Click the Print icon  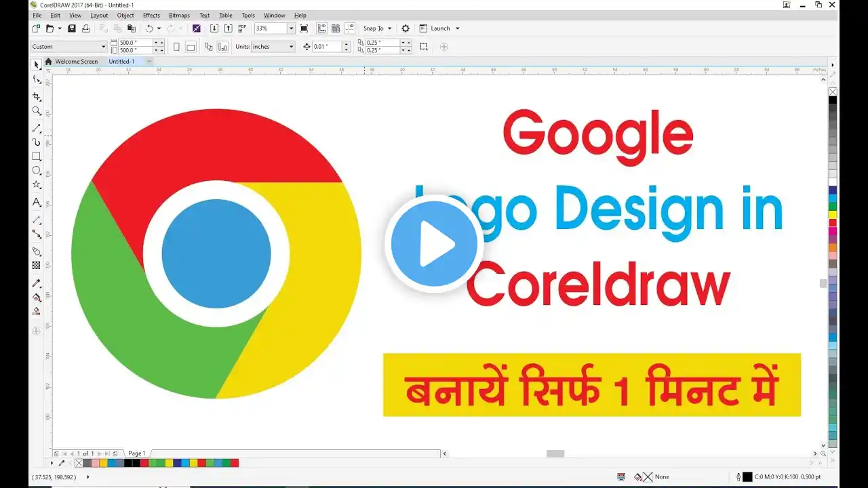pyautogui.click(x=85, y=28)
